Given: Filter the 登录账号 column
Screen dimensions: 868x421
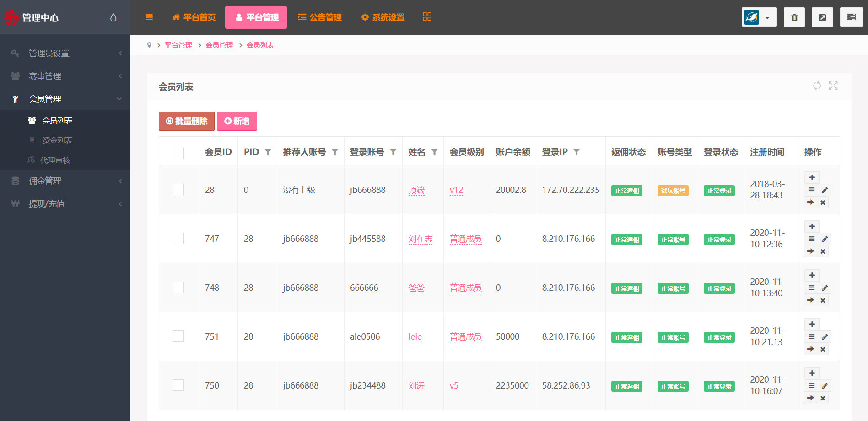Looking at the screenshot, I should tap(393, 152).
